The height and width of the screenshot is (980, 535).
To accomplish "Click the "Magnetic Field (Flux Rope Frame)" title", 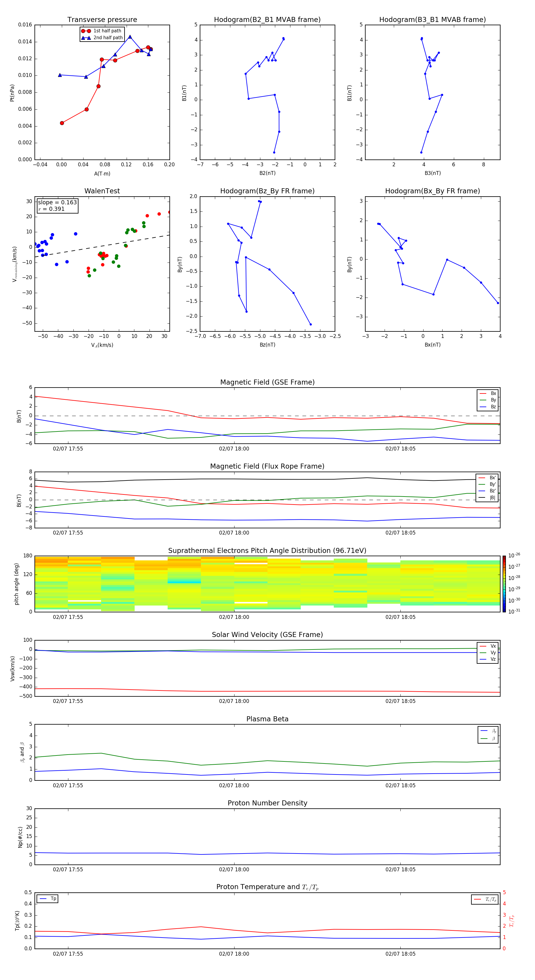I will click(267, 467).
